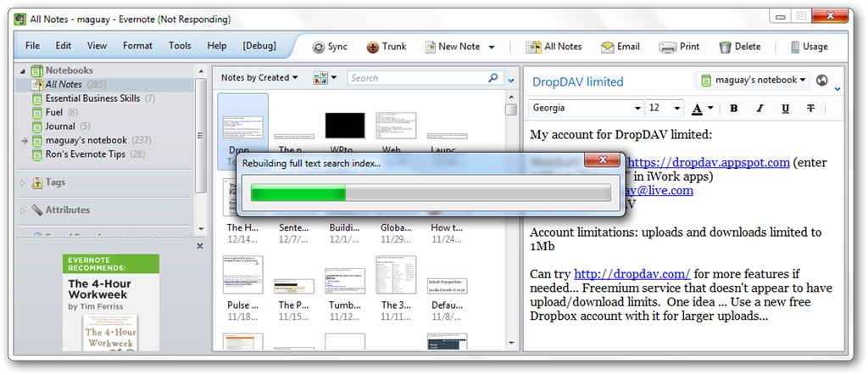The height and width of the screenshot is (375, 868).
Task: Click the search magnifier icon
Action: click(493, 78)
